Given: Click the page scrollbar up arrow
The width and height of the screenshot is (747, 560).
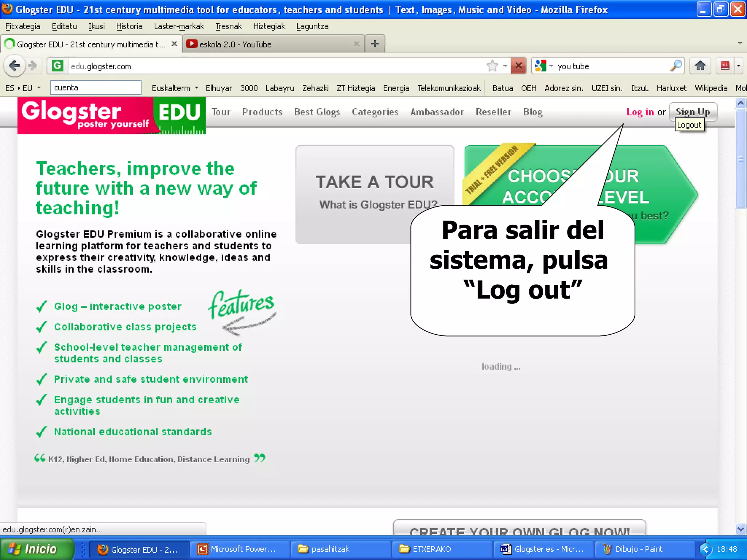Looking at the screenshot, I should pyautogui.click(x=740, y=103).
